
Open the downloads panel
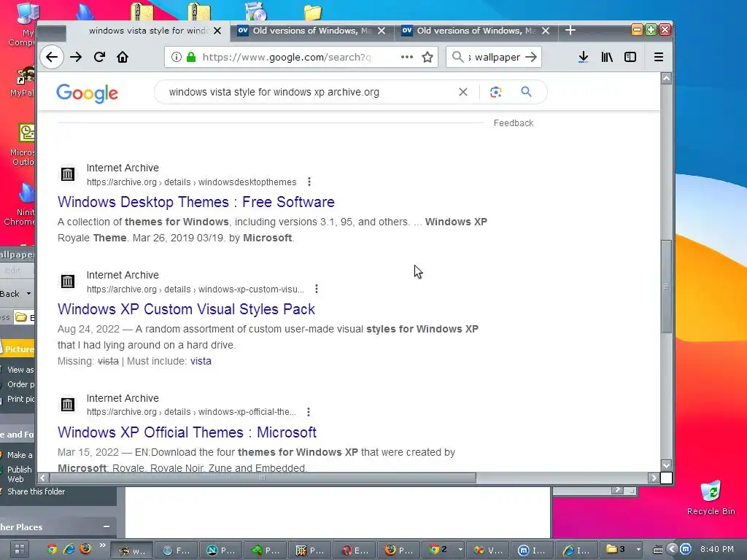(x=583, y=57)
